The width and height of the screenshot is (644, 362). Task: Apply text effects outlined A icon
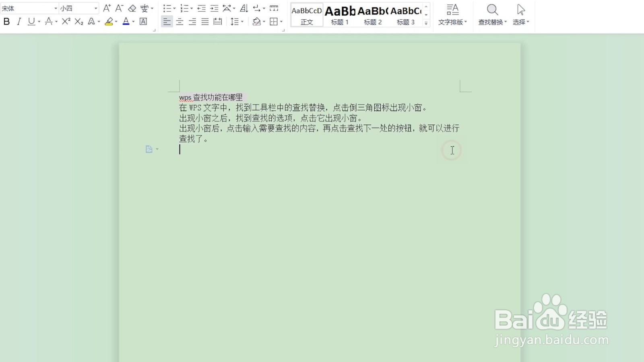91,21
